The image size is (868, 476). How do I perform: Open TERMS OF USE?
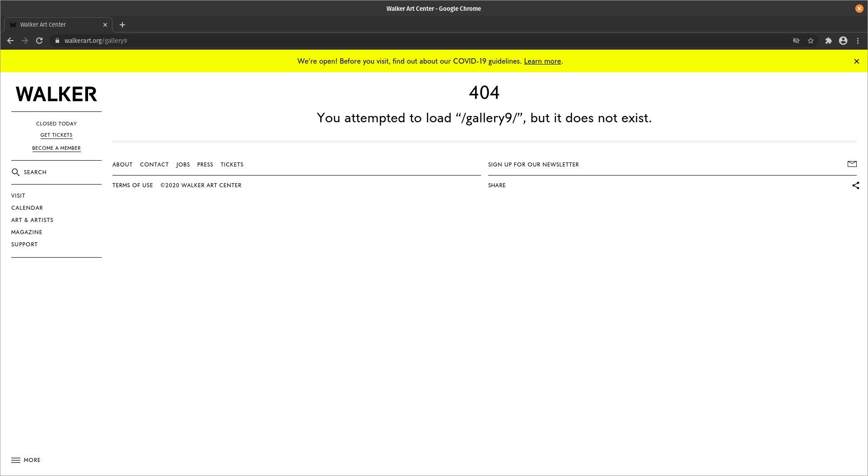[133, 185]
